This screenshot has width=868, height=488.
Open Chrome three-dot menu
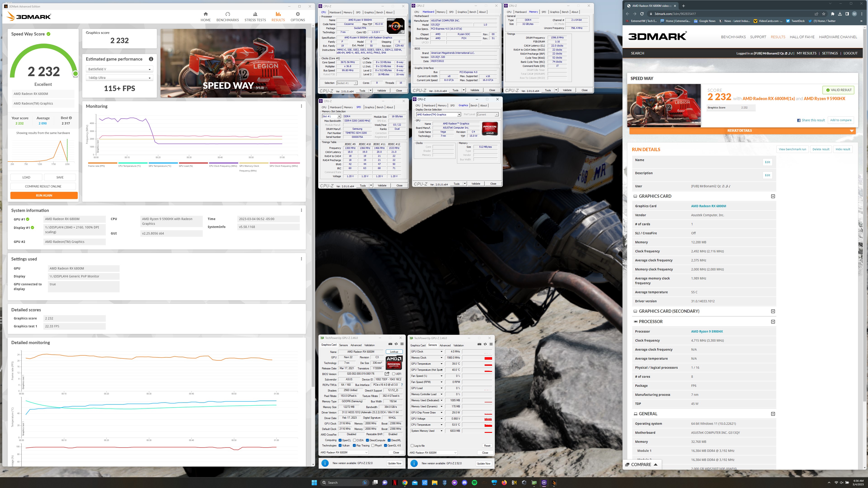pyautogui.click(x=862, y=14)
